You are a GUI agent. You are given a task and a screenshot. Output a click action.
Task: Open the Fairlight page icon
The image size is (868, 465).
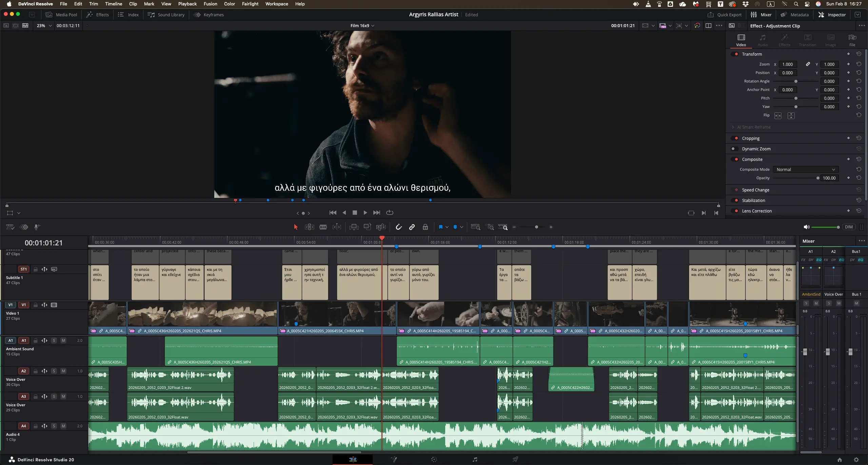pyautogui.click(x=475, y=460)
